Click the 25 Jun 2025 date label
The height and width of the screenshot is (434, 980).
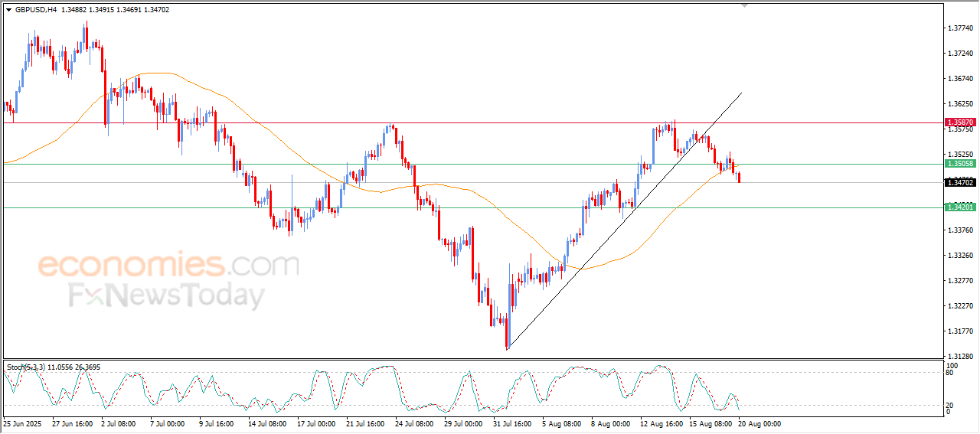(x=21, y=423)
